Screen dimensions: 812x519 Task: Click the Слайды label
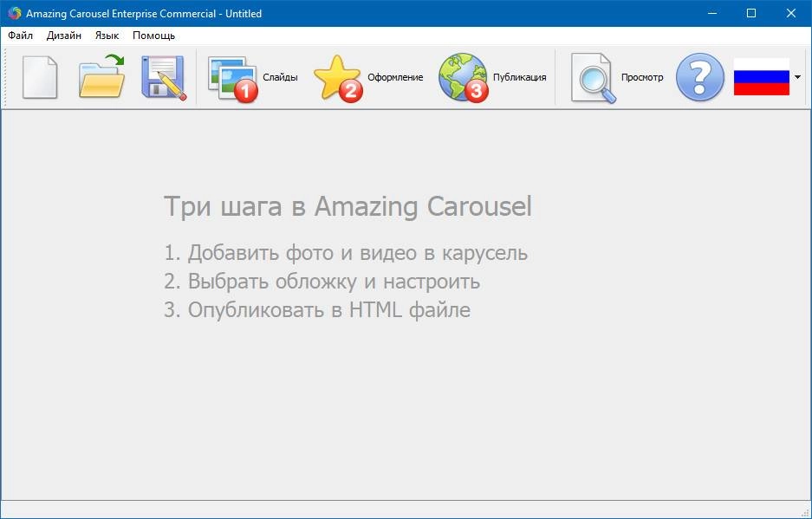click(x=280, y=77)
